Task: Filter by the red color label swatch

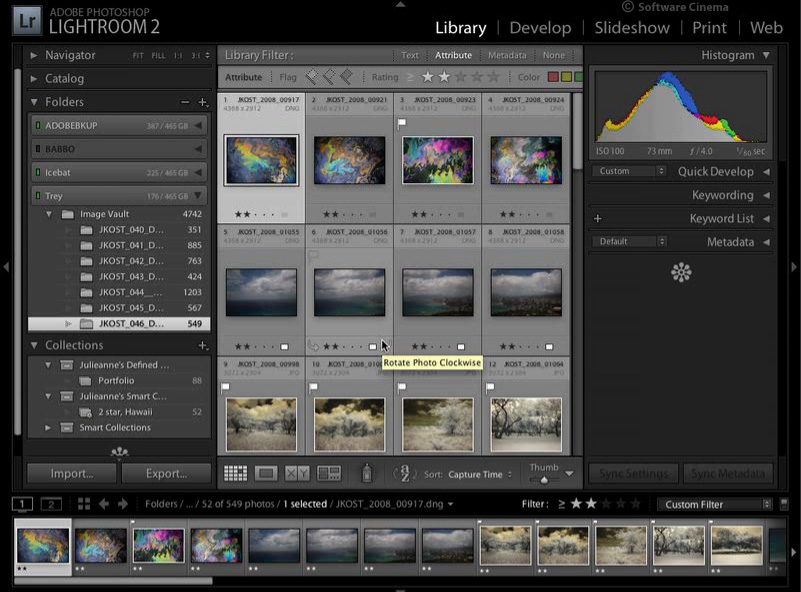Action: click(x=552, y=77)
